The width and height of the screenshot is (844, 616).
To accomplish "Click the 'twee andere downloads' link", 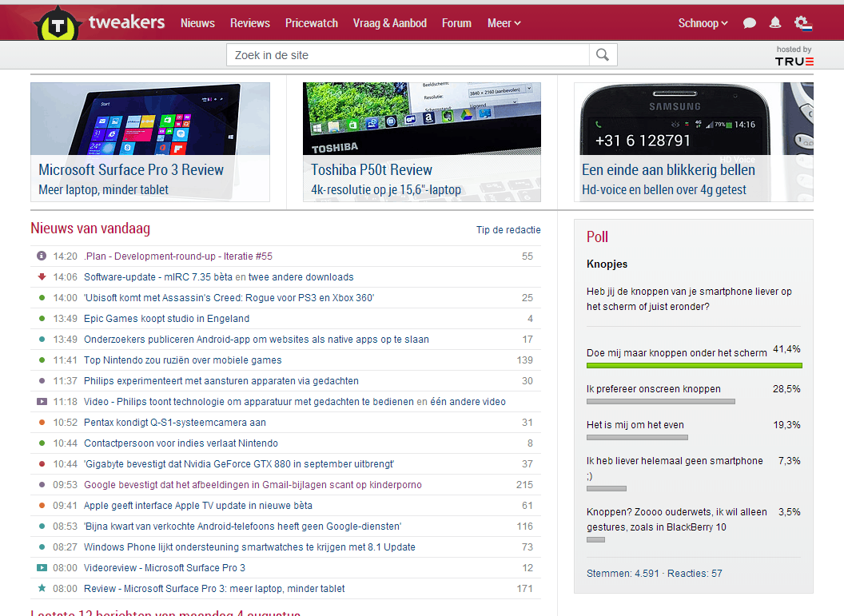I will (x=301, y=277).
